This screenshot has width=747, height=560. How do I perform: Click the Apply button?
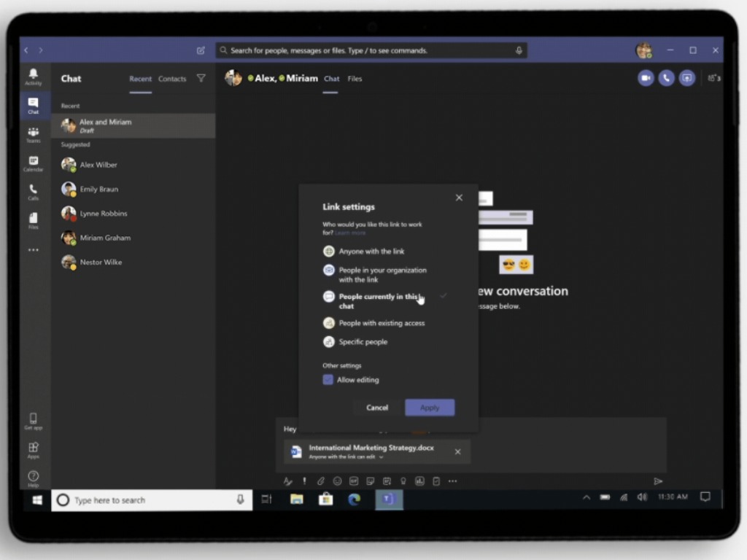click(x=430, y=408)
